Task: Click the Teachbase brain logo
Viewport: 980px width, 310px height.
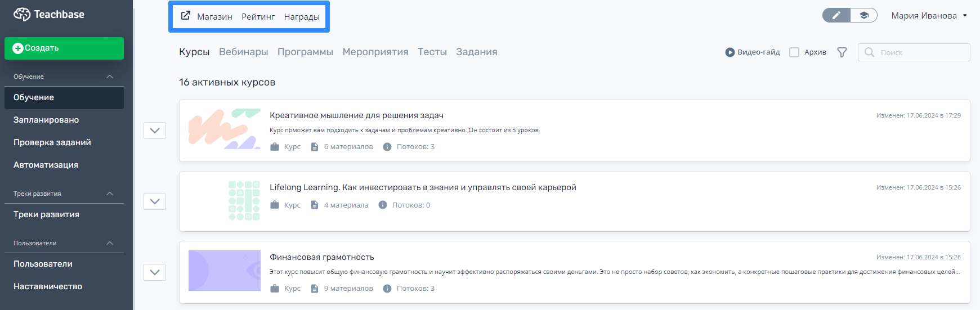Action: pos(22,14)
